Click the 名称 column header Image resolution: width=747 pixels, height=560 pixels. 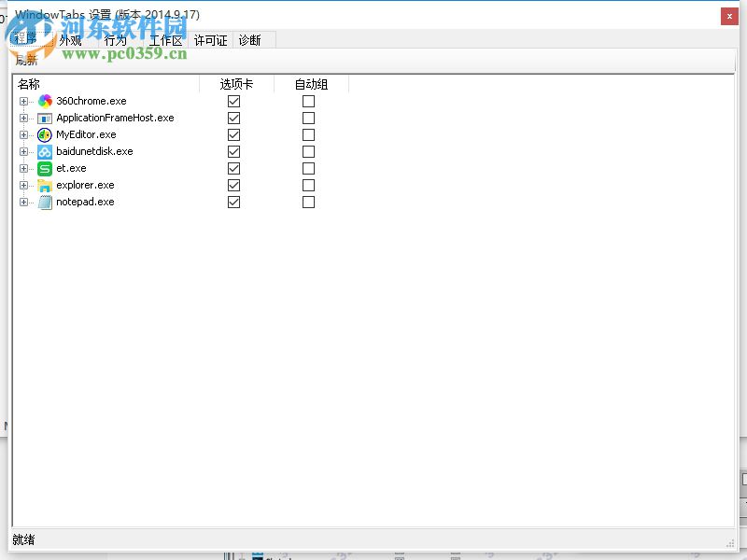[28, 83]
